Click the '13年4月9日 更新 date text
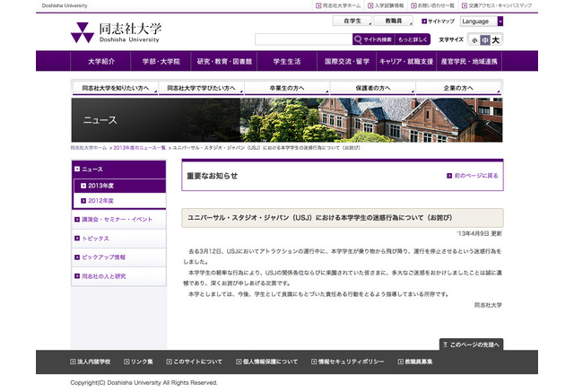Image resolution: width=574 pixels, height=392 pixels. [x=479, y=233]
